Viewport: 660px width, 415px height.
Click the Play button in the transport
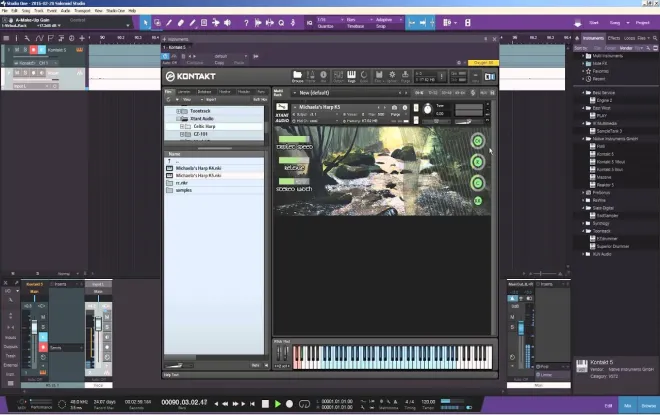[277, 404]
